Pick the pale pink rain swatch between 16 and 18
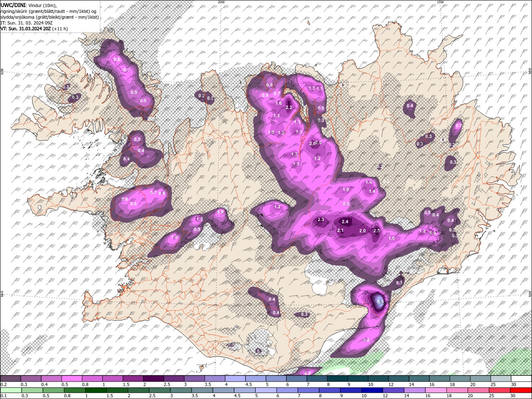Viewport: 532px width, 399px height. (x=437, y=390)
